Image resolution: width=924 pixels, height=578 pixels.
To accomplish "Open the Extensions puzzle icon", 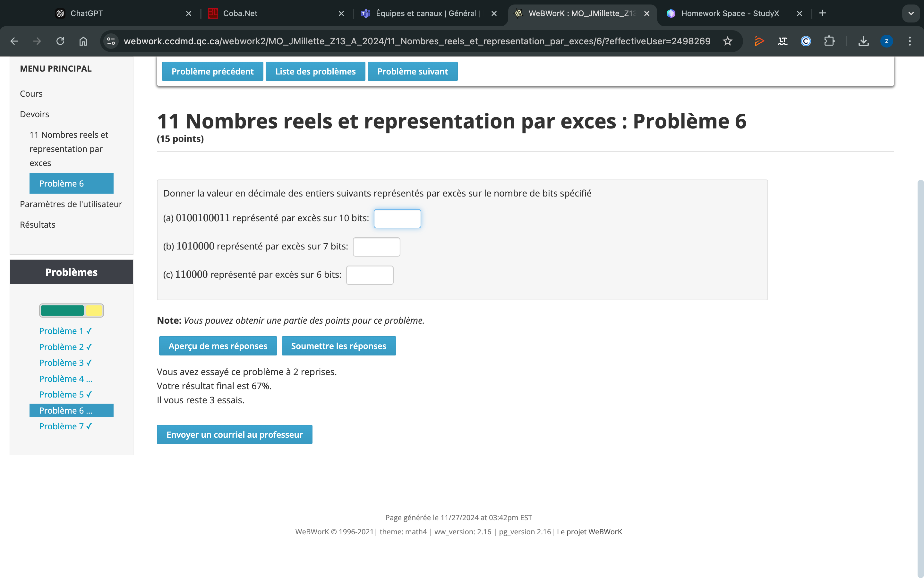I will click(829, 41).
